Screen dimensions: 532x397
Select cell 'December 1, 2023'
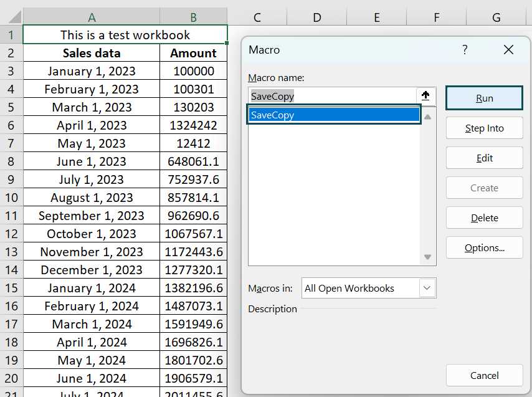click(x=92, y=270)
